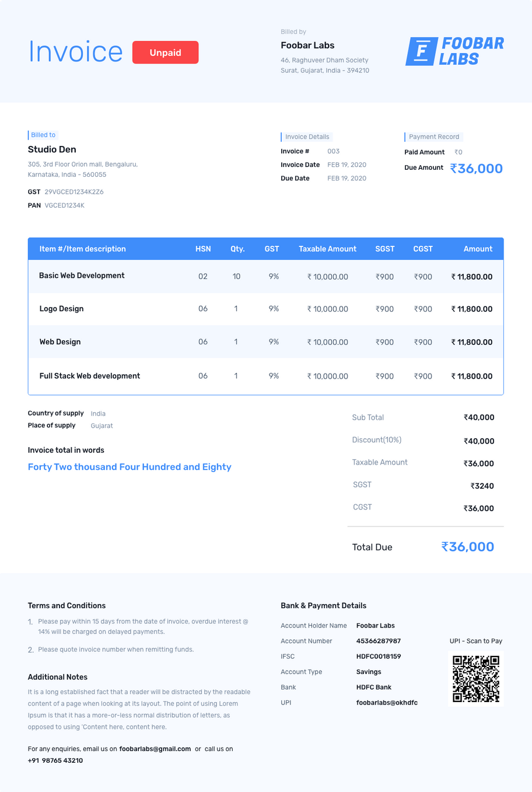Select the Savings account type label

[367, 672]
